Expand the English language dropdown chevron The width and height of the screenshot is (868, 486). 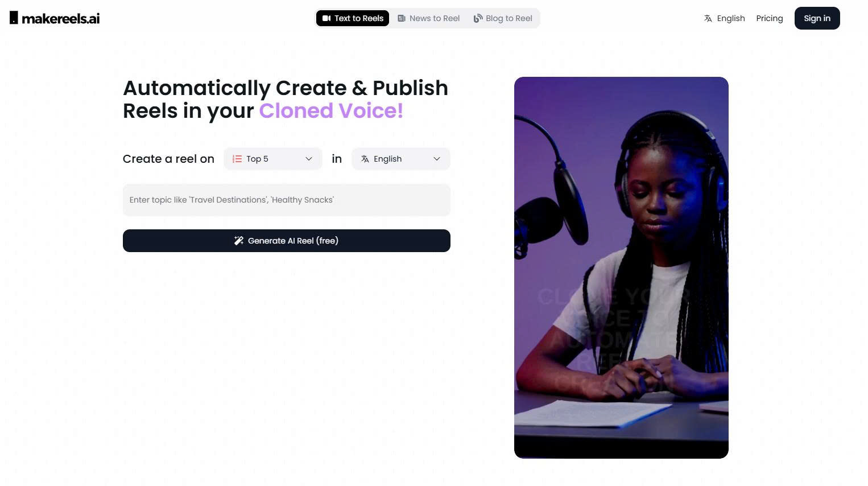click(x=437, y=159)
